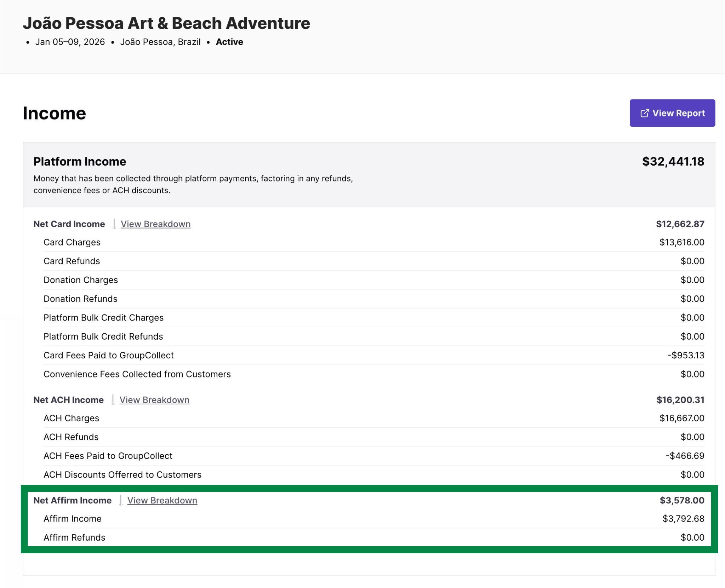
Task: Click the Active status label
Action: pyautogui.click(x=229, y=42)
